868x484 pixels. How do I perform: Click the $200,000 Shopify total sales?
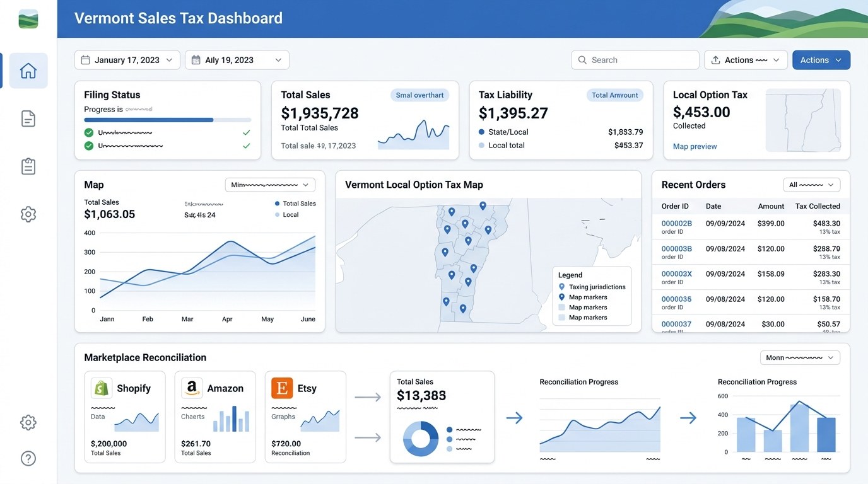[108, 444]
